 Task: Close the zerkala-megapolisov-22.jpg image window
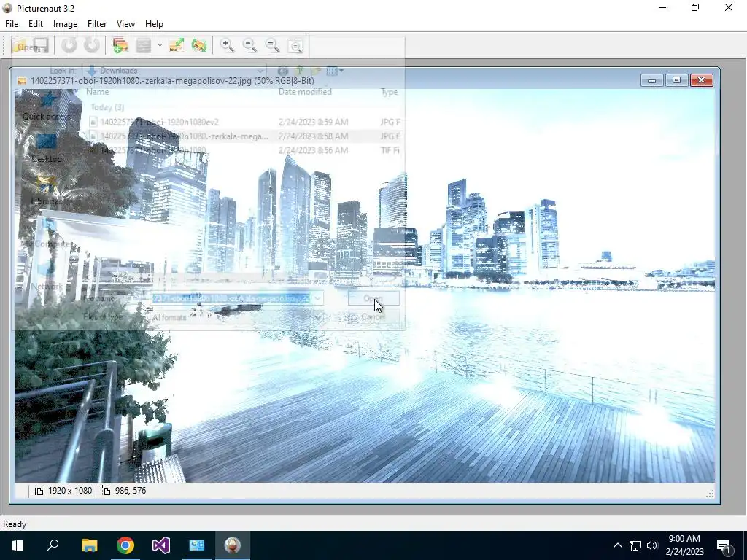[x=701, y=80]
